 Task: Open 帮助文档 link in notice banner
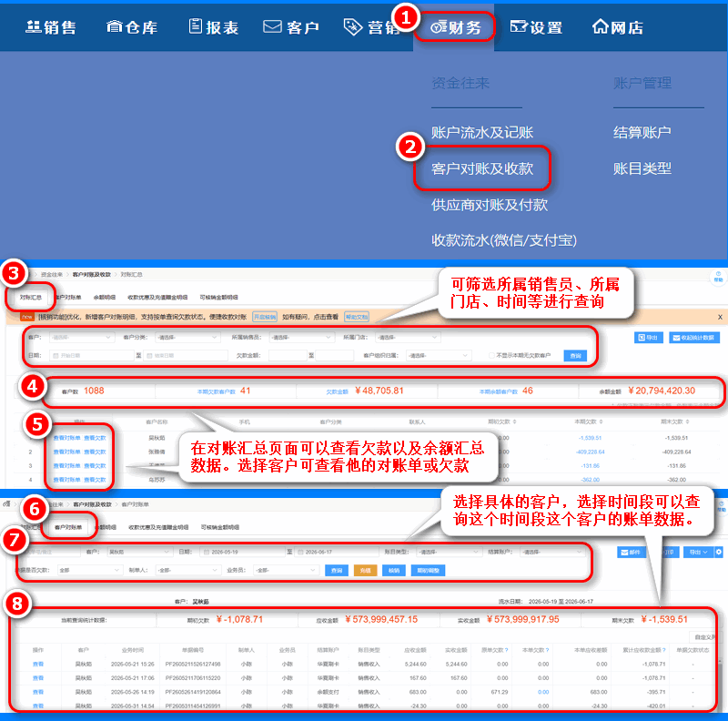pyautogui.click(x=357, y=318)
